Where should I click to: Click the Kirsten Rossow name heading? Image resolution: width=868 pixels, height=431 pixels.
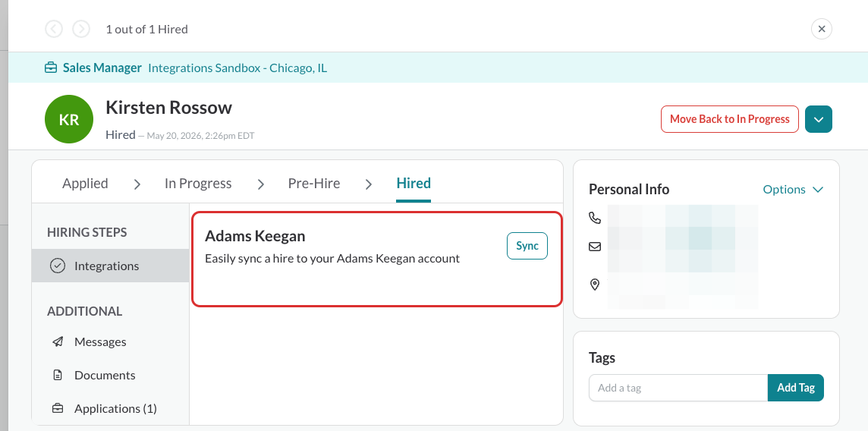pos(169,107)
